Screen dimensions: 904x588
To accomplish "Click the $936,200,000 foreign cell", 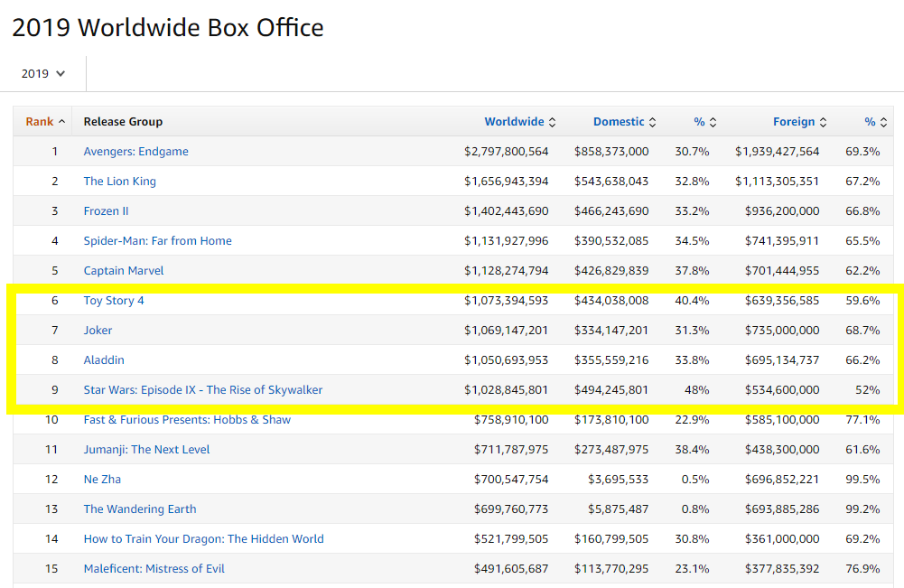I will 782,211.
